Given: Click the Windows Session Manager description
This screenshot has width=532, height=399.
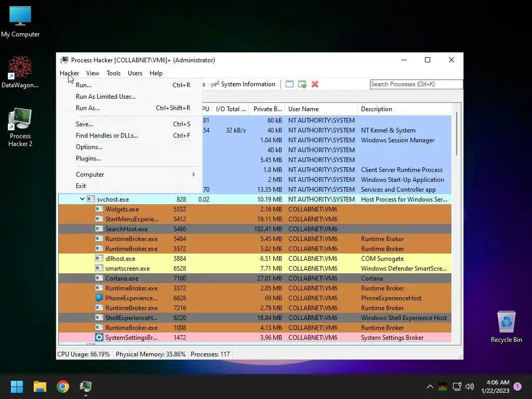Looking at the screenshot, I should (397, 140).
